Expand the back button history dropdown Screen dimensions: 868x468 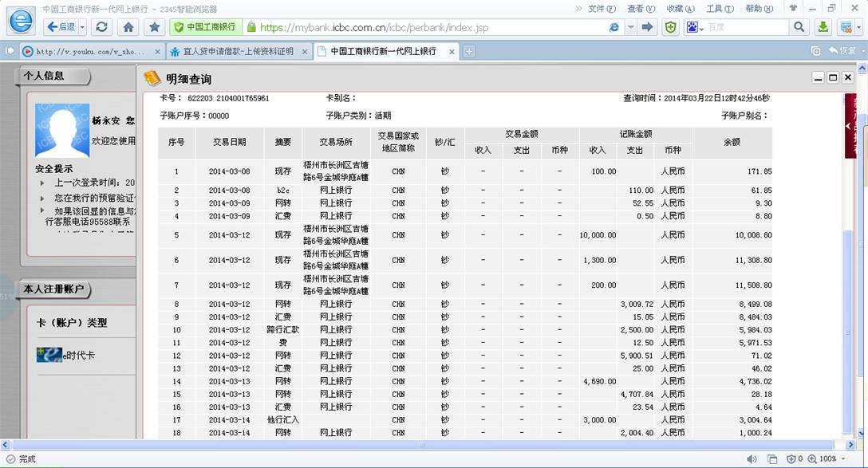click(x=82, y=27)
